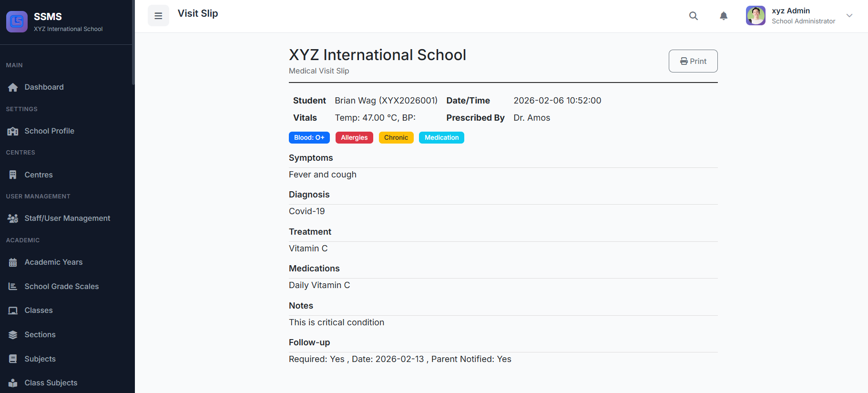
Task: Print the medical visit slip
Action: click(x=693, y=61)
